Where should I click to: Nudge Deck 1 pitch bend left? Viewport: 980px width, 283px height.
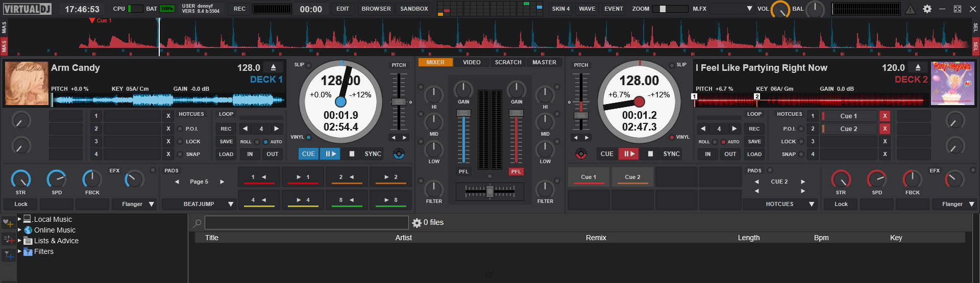(x=393, y=138)
